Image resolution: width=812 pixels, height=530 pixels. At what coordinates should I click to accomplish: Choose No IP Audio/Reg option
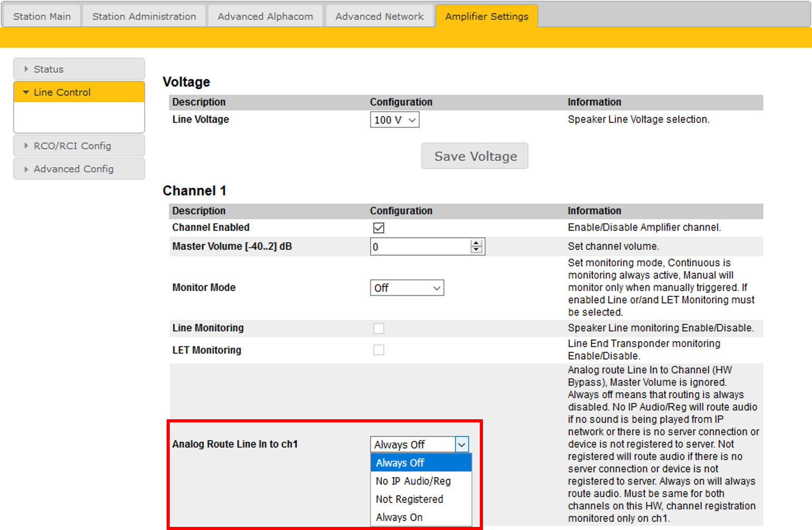coord(413,481)
